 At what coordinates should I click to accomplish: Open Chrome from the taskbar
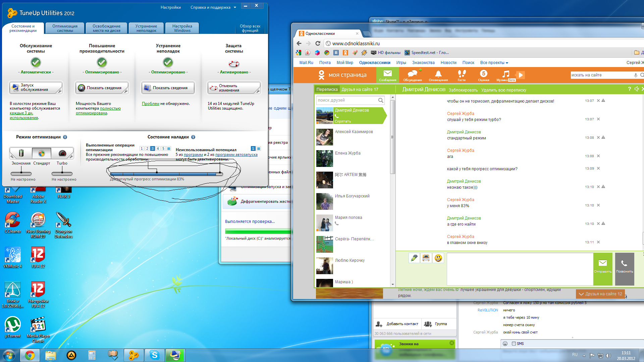(x=30, y=355)
